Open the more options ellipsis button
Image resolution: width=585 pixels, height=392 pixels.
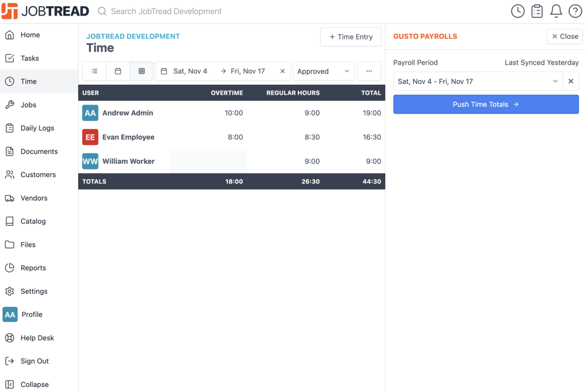pyautogui.click(x=369, y=71)
